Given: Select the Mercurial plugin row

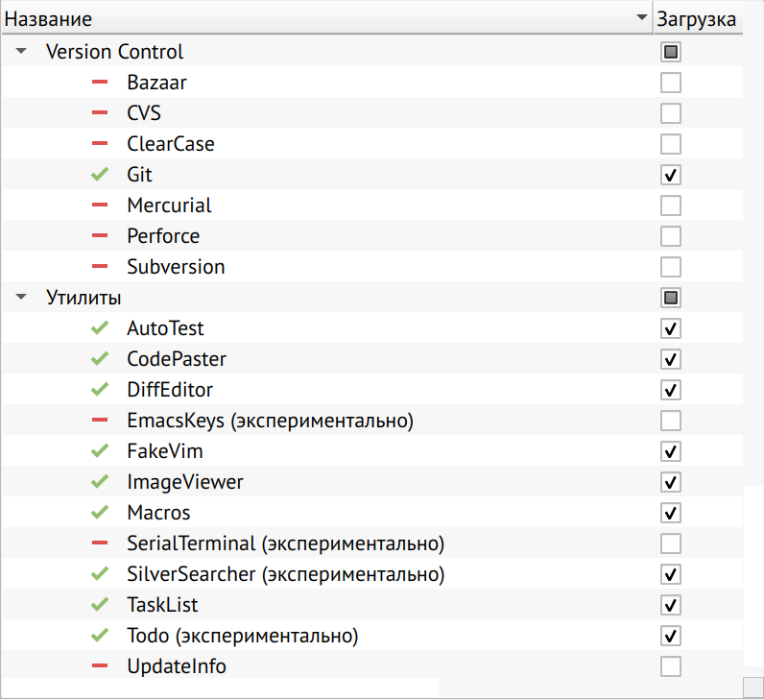Looking at the screenshot, I should click(x=372, y=205).
